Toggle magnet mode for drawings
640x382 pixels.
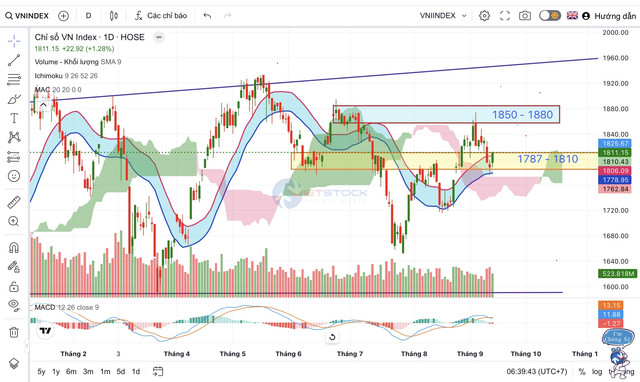pos(14,247)
